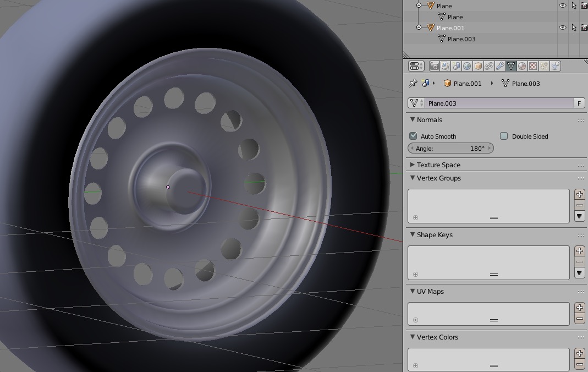Image resolution: width=588 pixels, height=372 pixels.
Task: Remove vertex group with minus button
Action: [x=579, y=205]
